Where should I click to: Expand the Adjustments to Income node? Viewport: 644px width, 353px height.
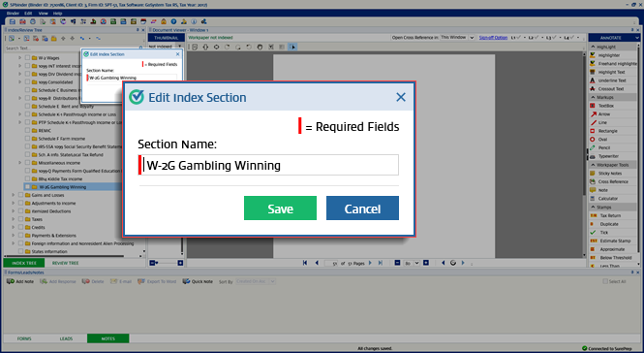(x=13, y=204)
